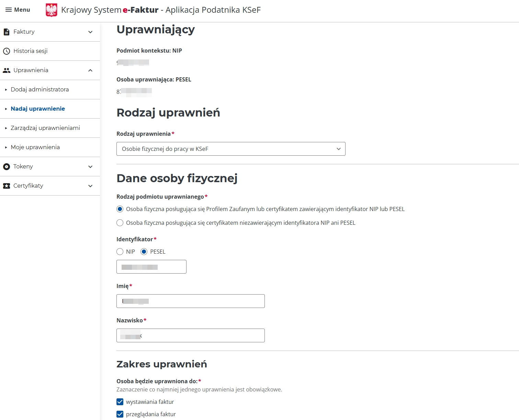Screen dimensions: 519x420
Task: Open Moje uprawnienia page
Action: tap(50, 147)
